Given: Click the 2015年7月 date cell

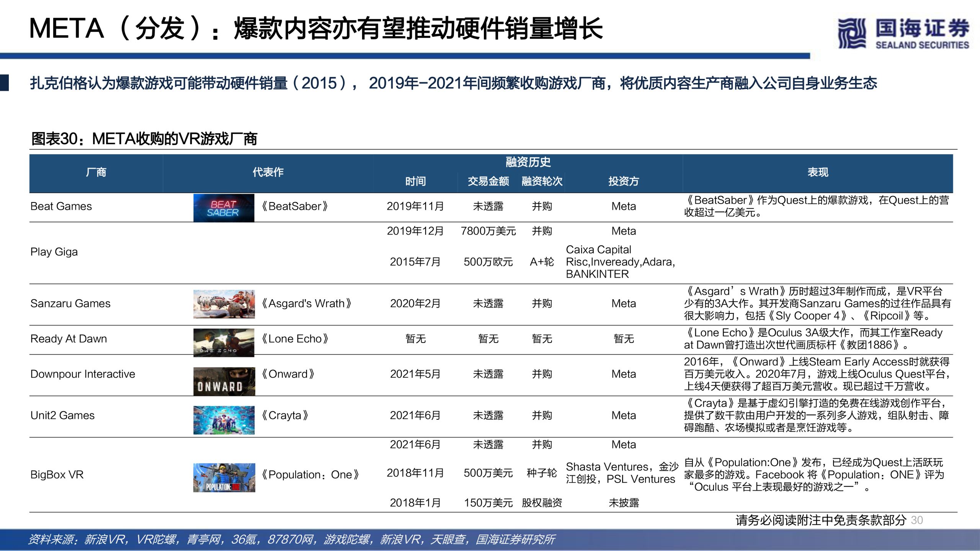Looking at the screenshot, I should click(x=415, y=262).
